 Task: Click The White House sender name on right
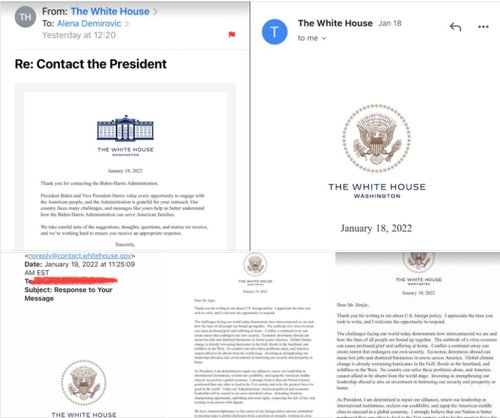335,23
